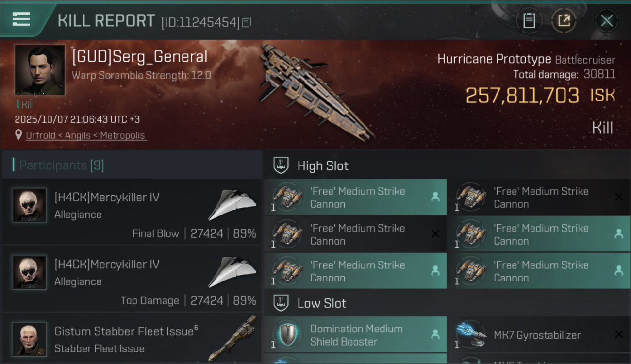Toggle the dropped marker on Domination Shield Booster
Image resolution: width=631 pixels, height=364 pixels.
coord(435,334)
